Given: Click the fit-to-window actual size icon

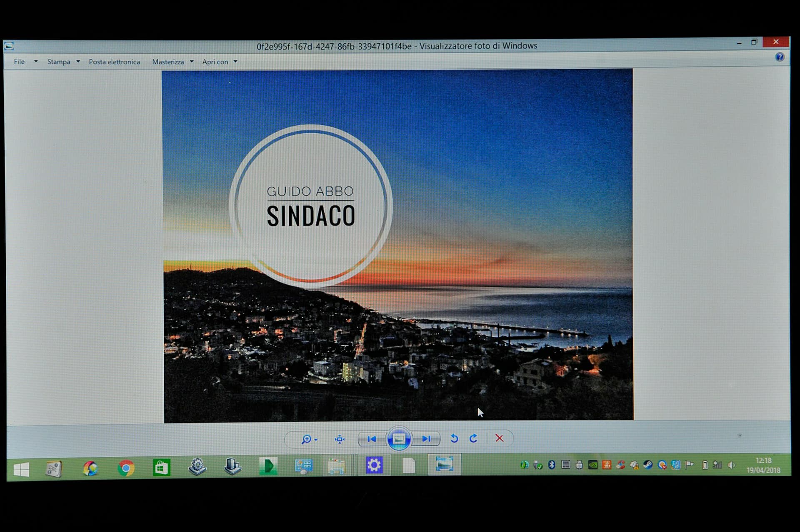Looking at the screenshot, I should (340, 439).
